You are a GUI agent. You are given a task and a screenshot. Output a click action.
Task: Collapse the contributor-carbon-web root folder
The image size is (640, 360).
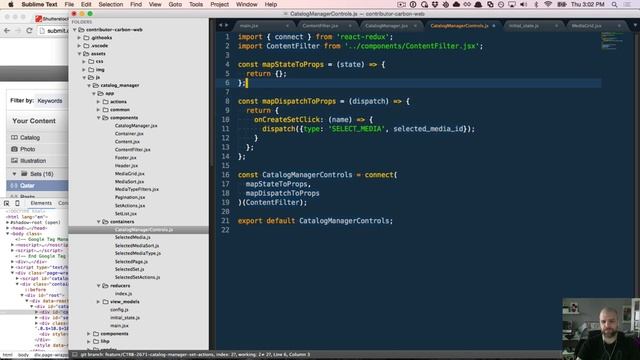pos(75,30)
